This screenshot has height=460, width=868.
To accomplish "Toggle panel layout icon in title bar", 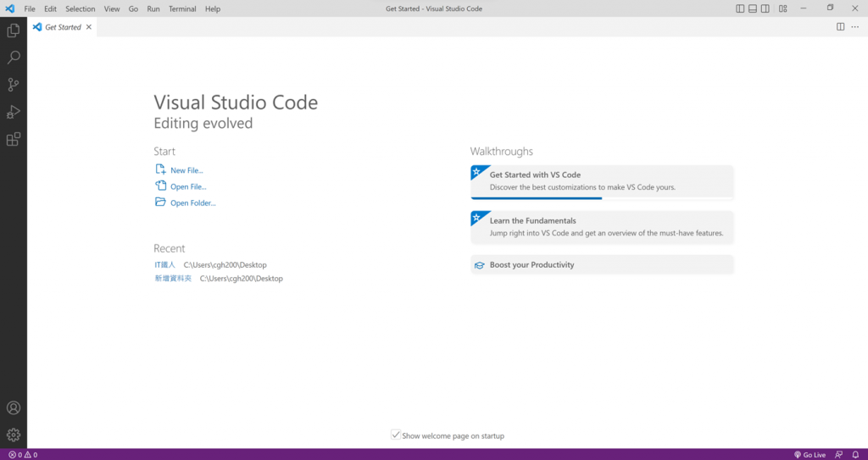I will point(753,8).
